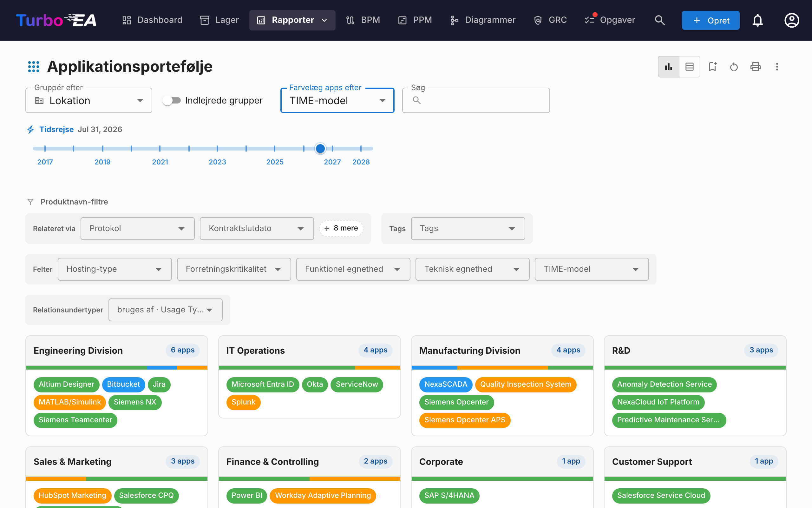The width and height of the screenshot is (812, 508).
Task: Open the SAP S/4HANA chip
Action: (449, 496)
